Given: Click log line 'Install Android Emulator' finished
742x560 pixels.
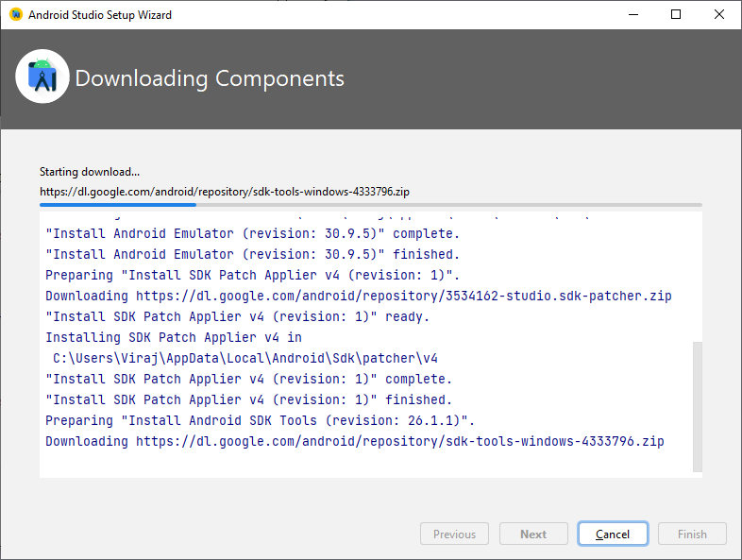Looking at the screenshot, I should click(x=252, y=254).
